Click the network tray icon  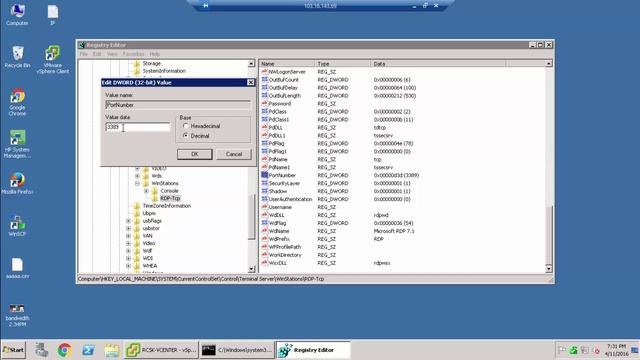585,350
